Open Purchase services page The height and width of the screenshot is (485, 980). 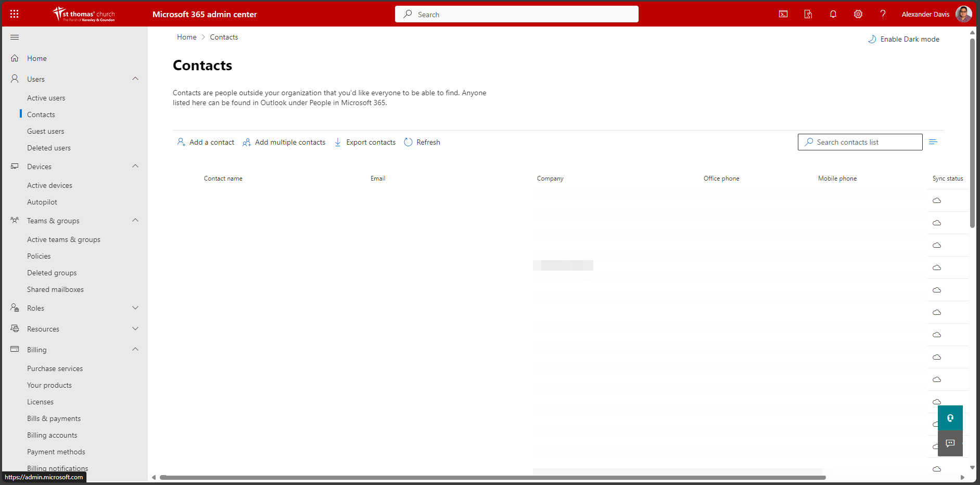coord(55,368)
